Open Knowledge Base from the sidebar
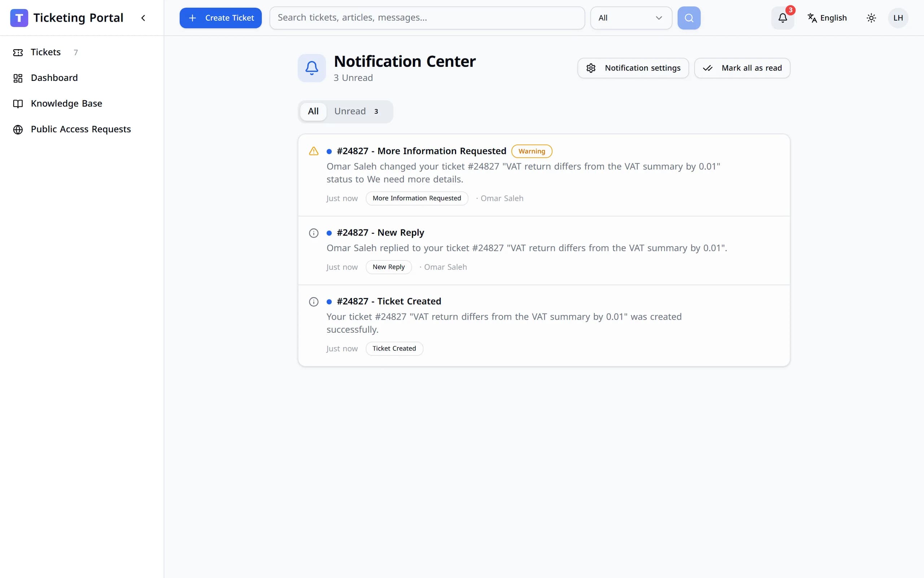Viewport: 924px width, 578px height. (82, 104)
